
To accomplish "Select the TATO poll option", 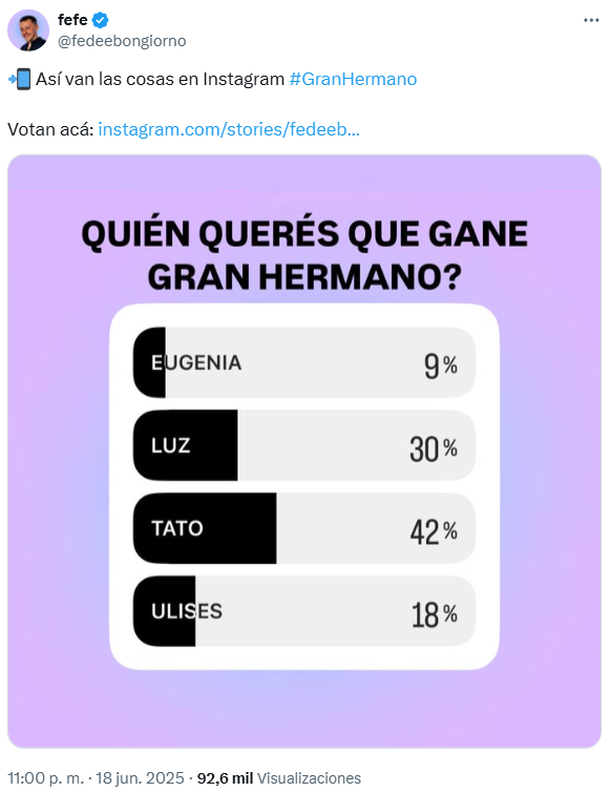I will coord(304,528).
